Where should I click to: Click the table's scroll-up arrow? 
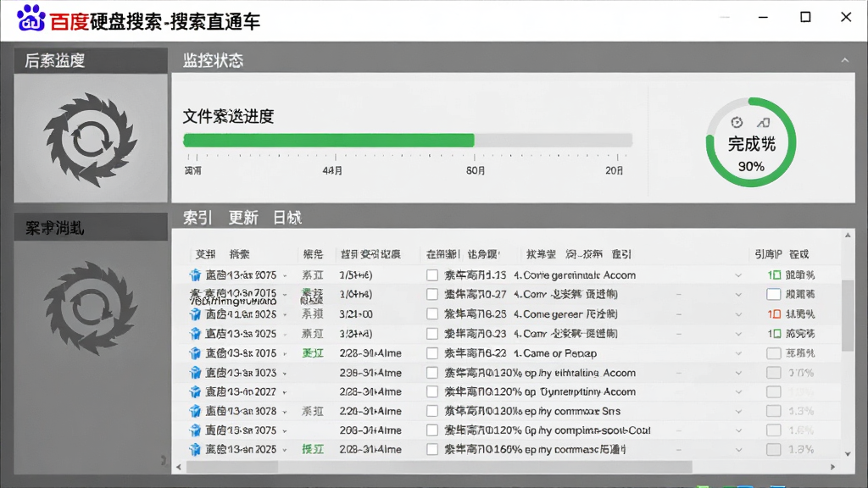click(848, 236)
